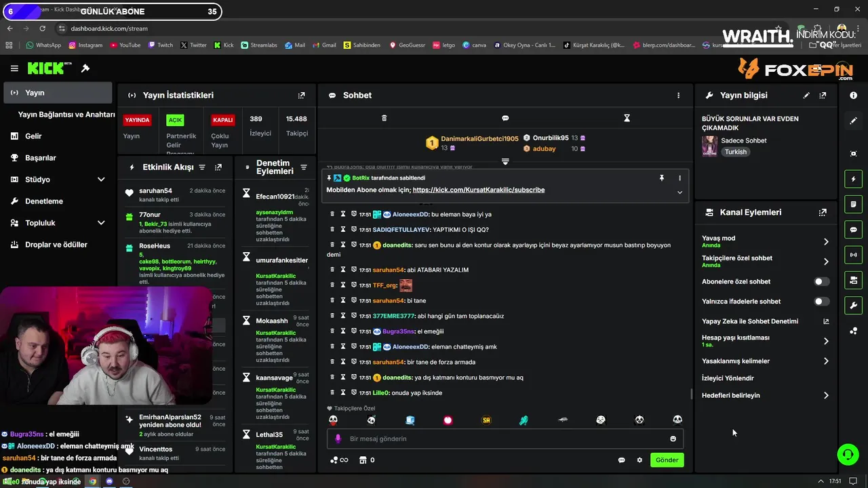Open Yavaş mod settings arrow
The image size is (868, 488).
click(826, 241)
